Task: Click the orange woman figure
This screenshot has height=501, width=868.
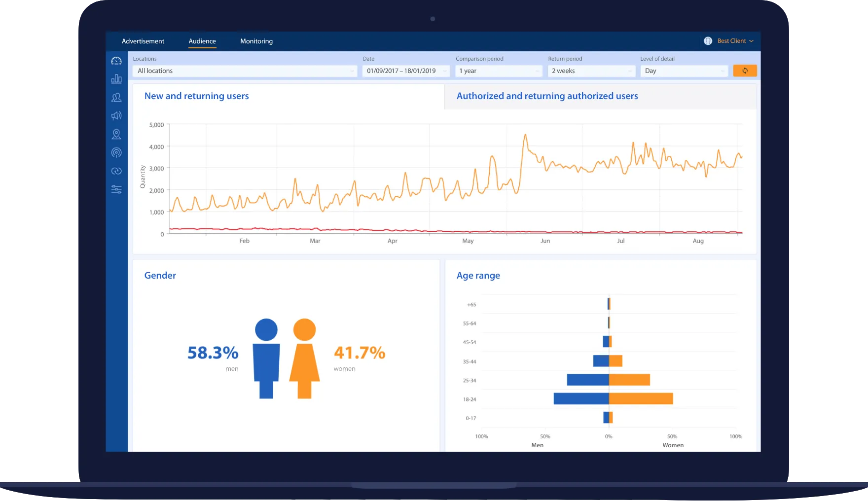Action: click(304, 358)
